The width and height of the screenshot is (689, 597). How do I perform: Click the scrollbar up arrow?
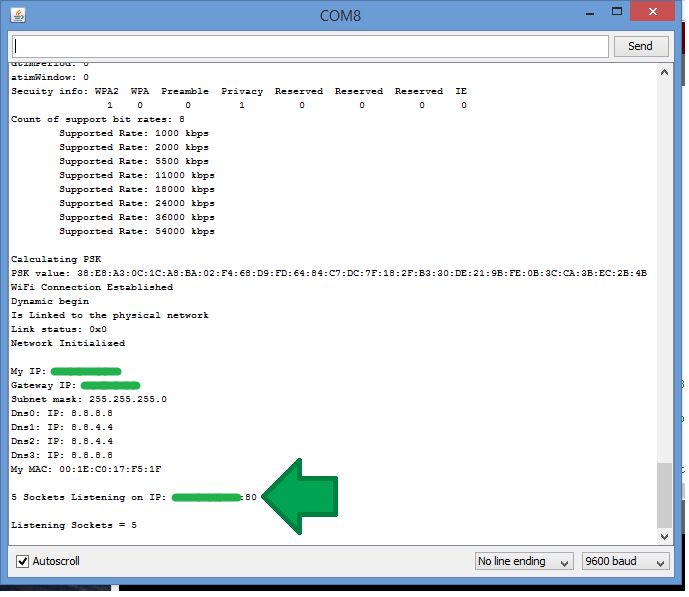[x=664, y=72]
